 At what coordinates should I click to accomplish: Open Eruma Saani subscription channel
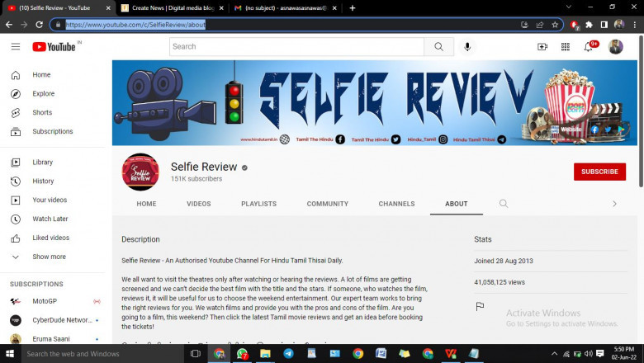53,339
